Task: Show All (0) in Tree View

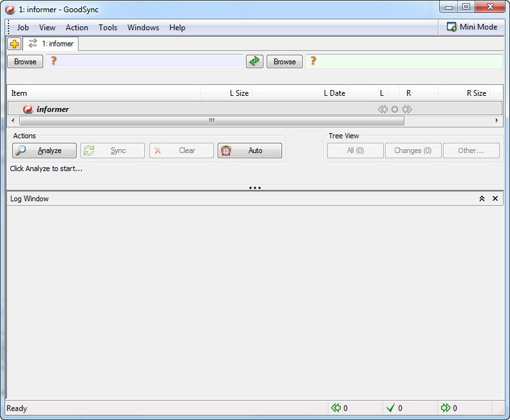Action: click(355, 151)
